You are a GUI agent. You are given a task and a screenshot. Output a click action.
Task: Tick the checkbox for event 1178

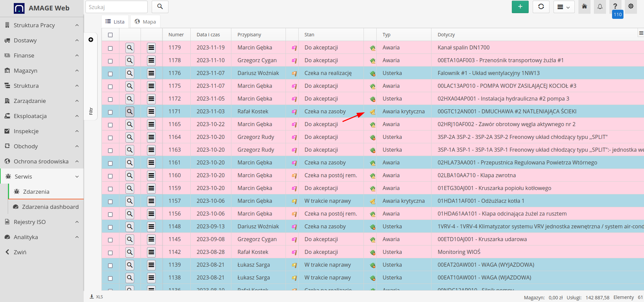click(110, 61)
